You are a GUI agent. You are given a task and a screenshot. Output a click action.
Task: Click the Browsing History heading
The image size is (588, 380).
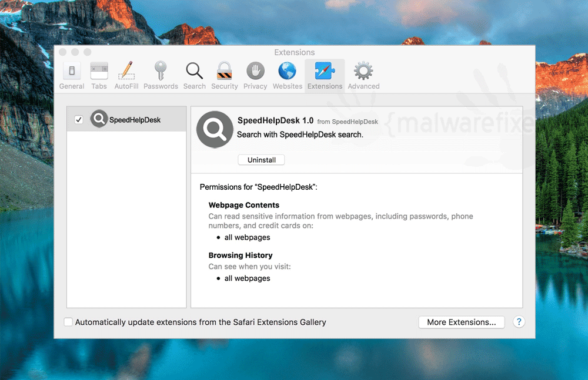click(x=240, y=255)
